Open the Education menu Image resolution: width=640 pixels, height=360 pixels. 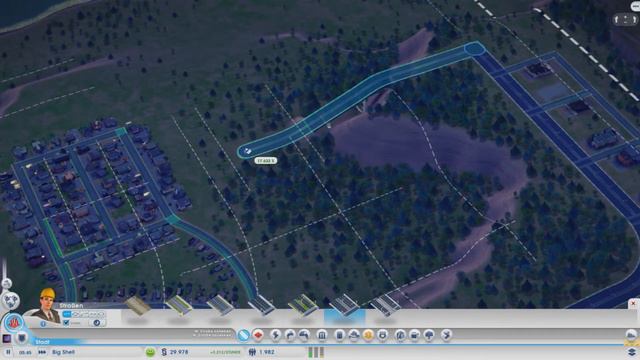coord(400,335)
